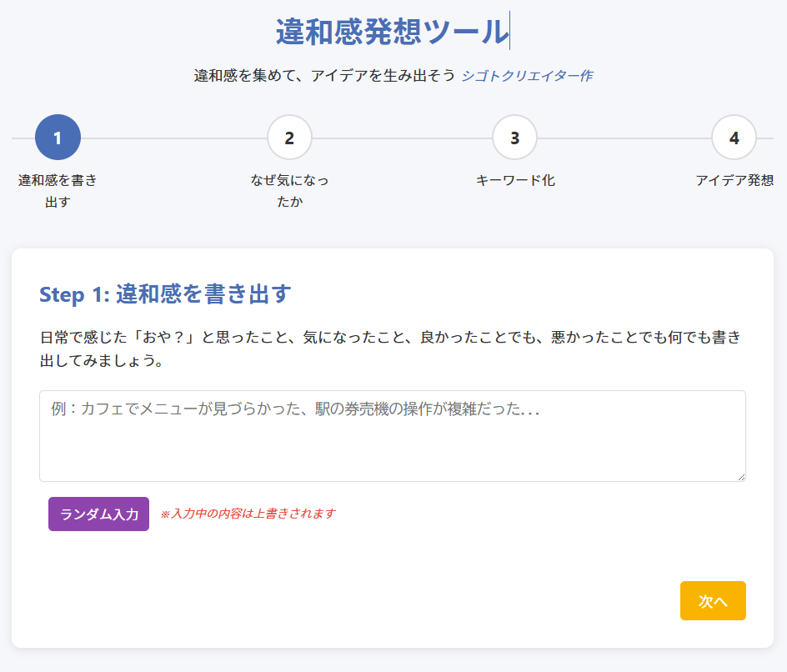Click the yellow 次へ button
The image size is (787, 672).
(x=712, y=601)
